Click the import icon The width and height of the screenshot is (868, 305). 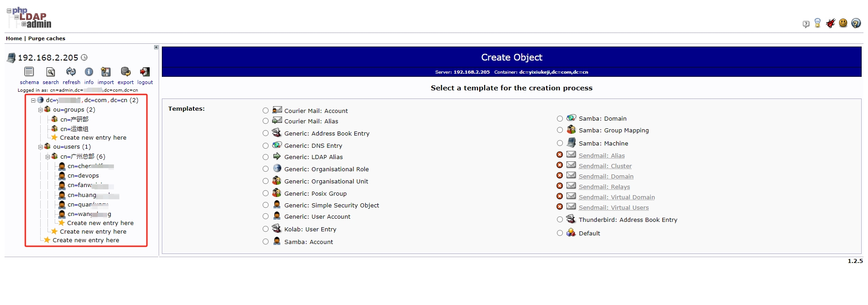pyautogui.click(x=106, y=72)
